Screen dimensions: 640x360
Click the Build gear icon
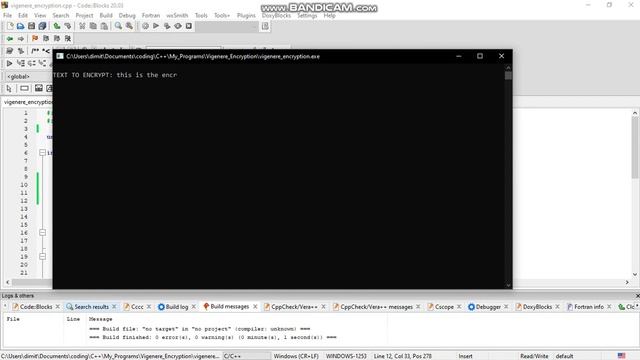(x=145, y=26)
